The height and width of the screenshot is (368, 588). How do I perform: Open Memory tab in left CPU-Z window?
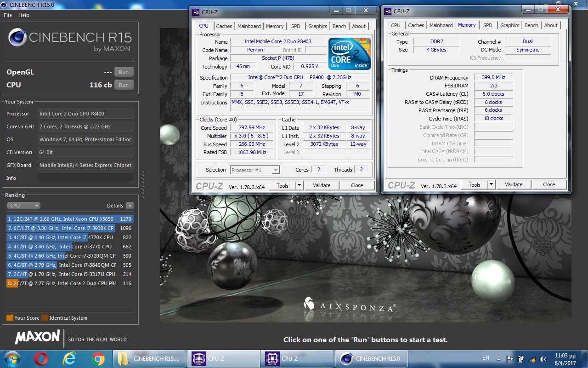pyautogui.click(x=275, y=26)
